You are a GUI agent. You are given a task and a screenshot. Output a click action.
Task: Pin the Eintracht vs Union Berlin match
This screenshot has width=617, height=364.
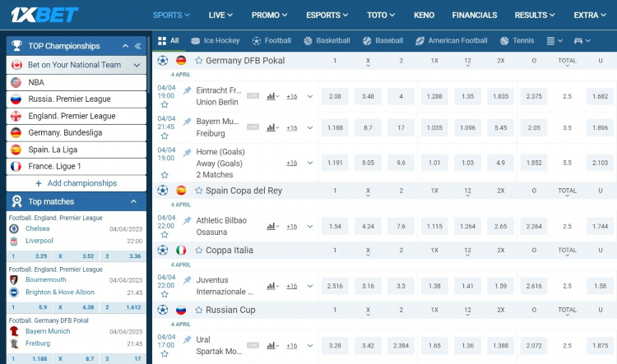[x=188, y=90]
